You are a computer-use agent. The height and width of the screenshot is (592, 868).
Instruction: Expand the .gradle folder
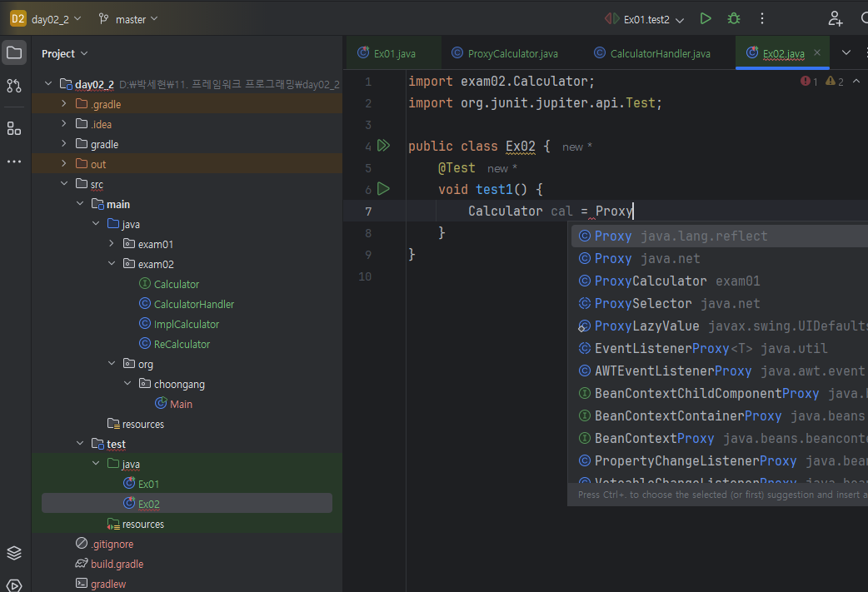[x=65, y=104]
